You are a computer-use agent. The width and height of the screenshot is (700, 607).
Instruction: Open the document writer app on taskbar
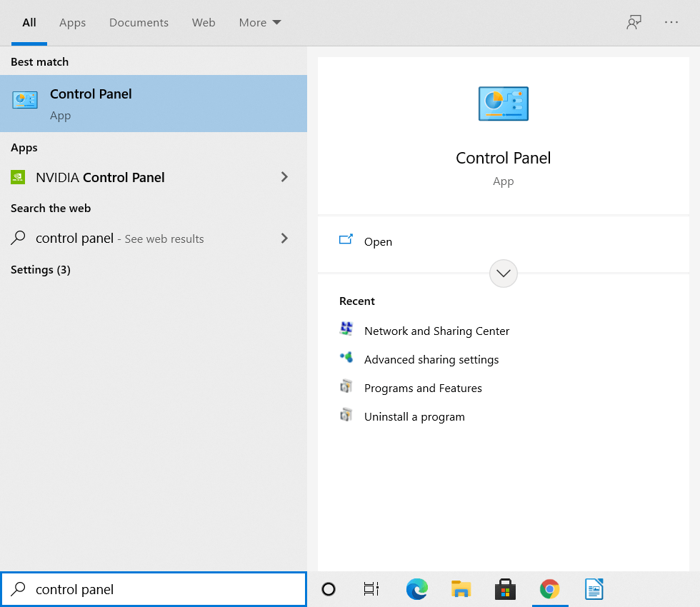click(x=594, y=589)
